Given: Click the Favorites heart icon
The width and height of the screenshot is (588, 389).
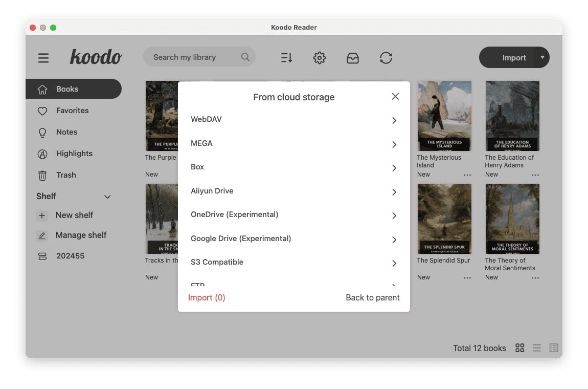Looking at the screenshot, I should coord(42,111).
